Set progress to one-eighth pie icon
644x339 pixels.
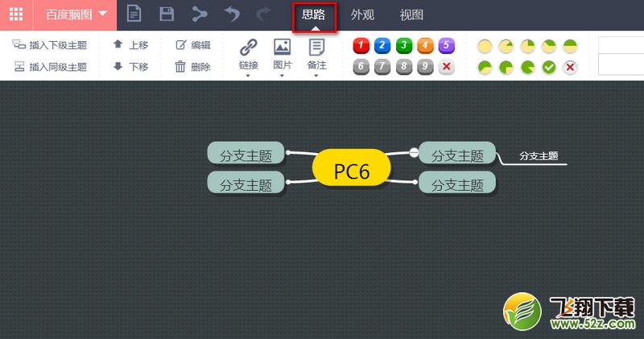point(506,47)
